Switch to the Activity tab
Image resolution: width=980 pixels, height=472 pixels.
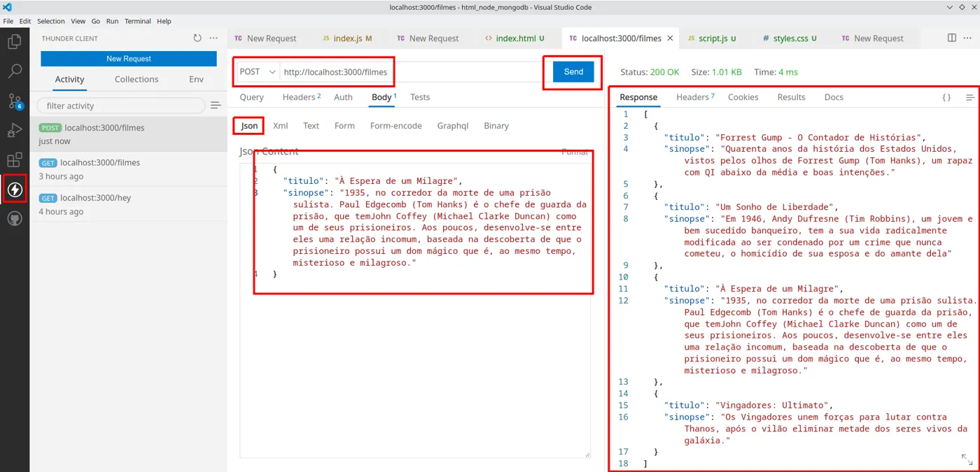coord(70,79)
